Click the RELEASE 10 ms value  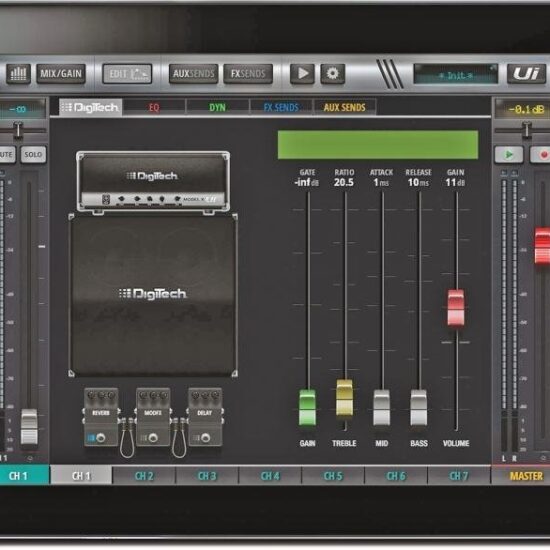(x=418, y=182)
